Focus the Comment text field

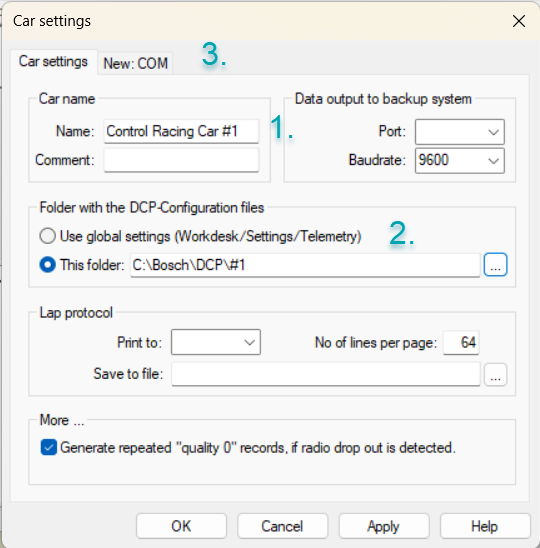pyautogui.click(x=181, y=160)
